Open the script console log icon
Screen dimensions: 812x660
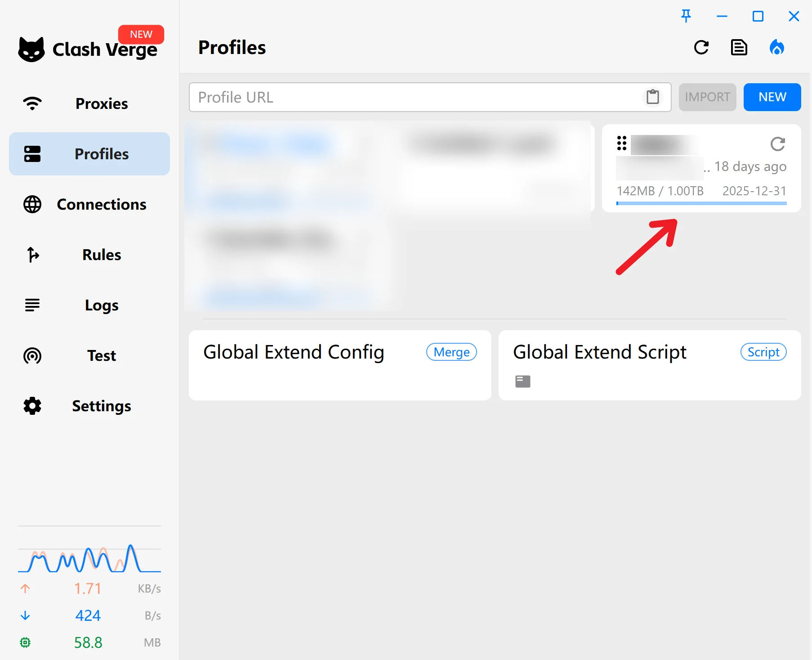coord(523,382)
